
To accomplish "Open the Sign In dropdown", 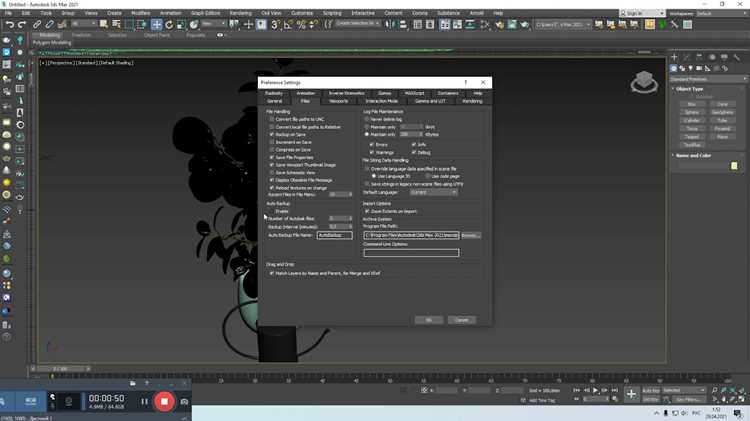I will pyautogui.click(x=642, y=13).
